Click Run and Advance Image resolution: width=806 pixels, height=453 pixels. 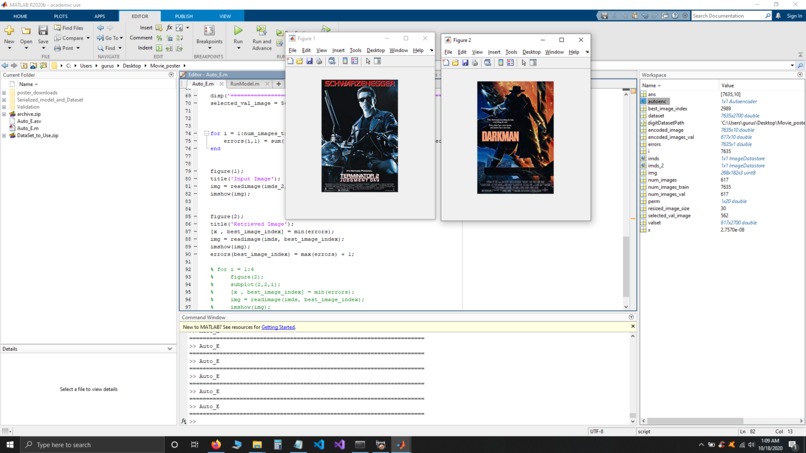(262, 38)
